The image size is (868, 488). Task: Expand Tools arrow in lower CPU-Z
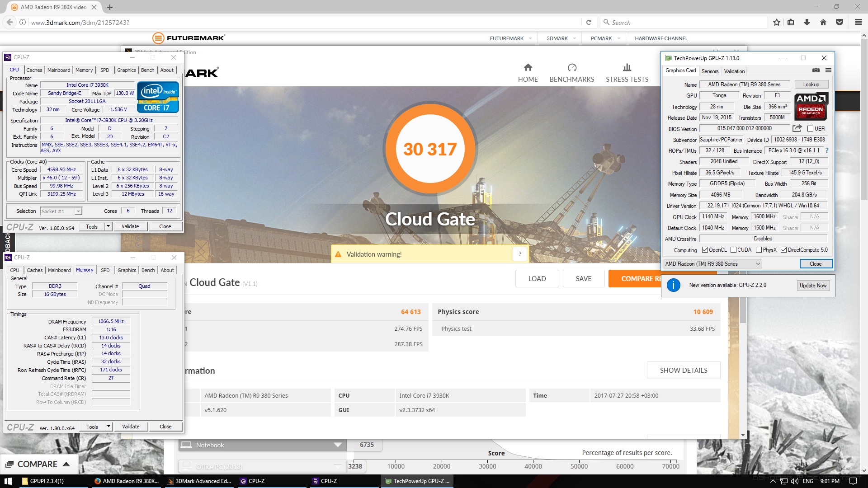pyautogui.click(x=108, y=427)
